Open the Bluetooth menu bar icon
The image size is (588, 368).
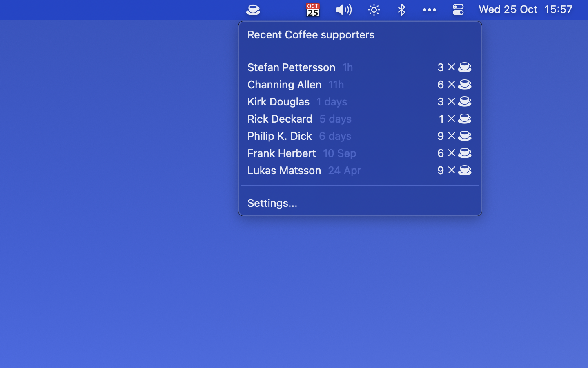[x=402, y=10]
